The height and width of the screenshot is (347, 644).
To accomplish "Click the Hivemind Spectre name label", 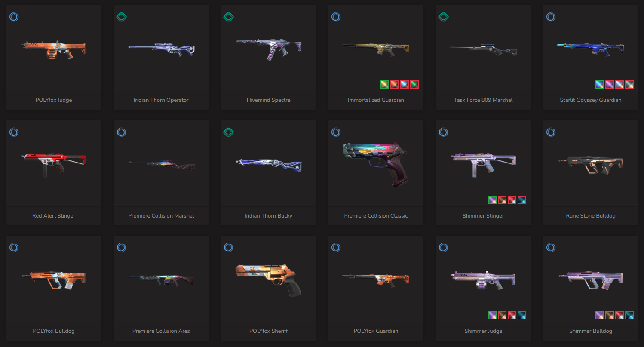I will [x=268, y=100].
